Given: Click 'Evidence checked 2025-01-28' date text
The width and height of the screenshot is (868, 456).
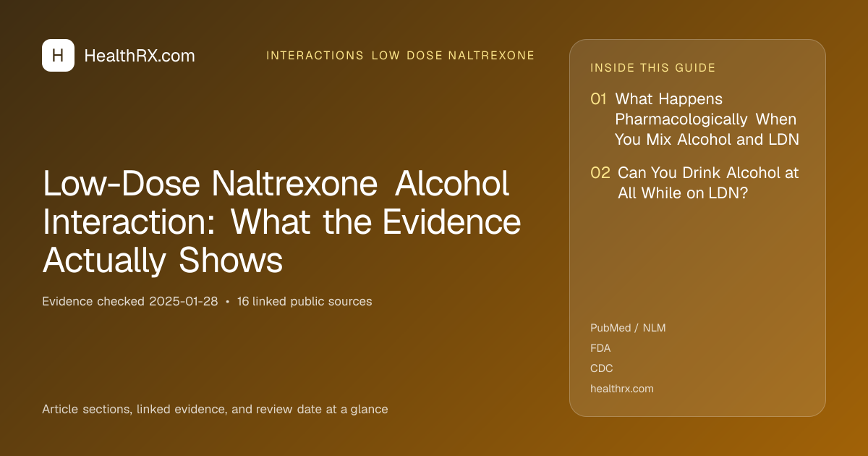Looking at the screenshot, I should click(x=130, y=301).
